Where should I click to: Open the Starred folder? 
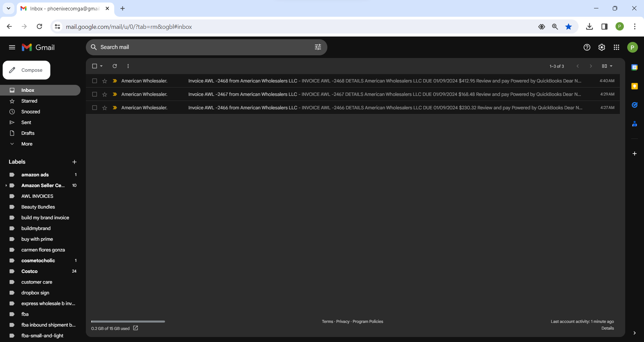tap(40, 101)
